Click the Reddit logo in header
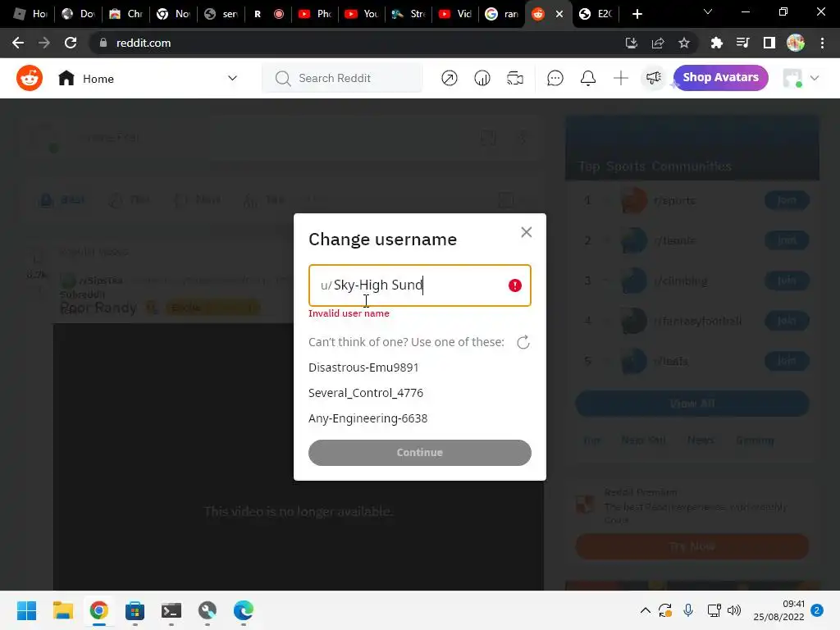Image resolution: width=840 pixels, height=630 pixels. [30, 78]
